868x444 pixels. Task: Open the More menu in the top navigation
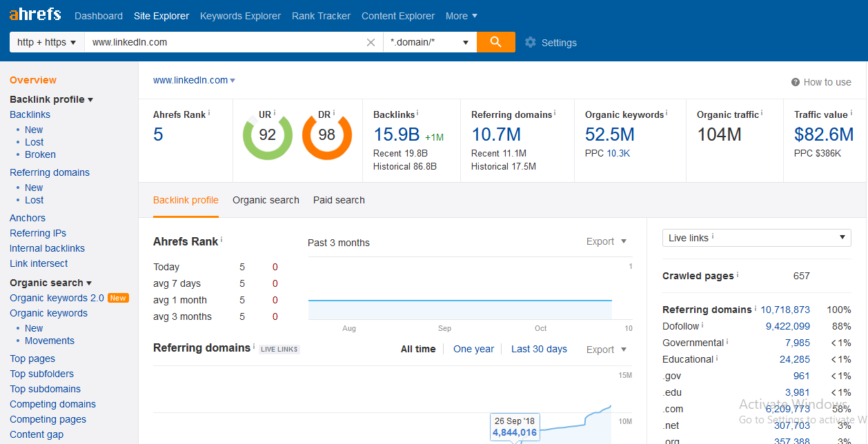(x=461, y=15)
